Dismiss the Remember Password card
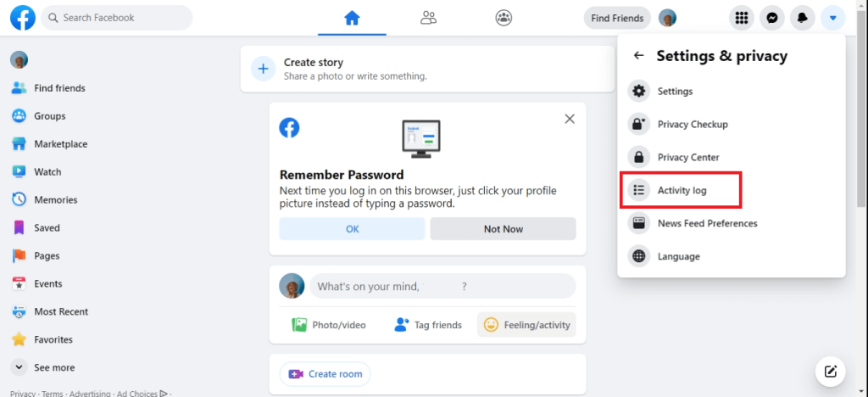The image size is (868, 397). pyautogui.click(x=570, y=119)
